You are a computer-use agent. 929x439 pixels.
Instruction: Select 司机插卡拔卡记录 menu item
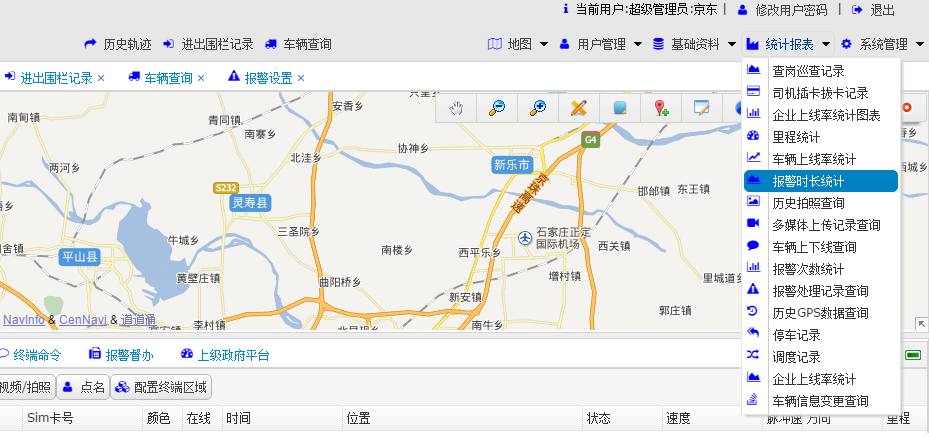pyautogui.click(x=821, y=93)
